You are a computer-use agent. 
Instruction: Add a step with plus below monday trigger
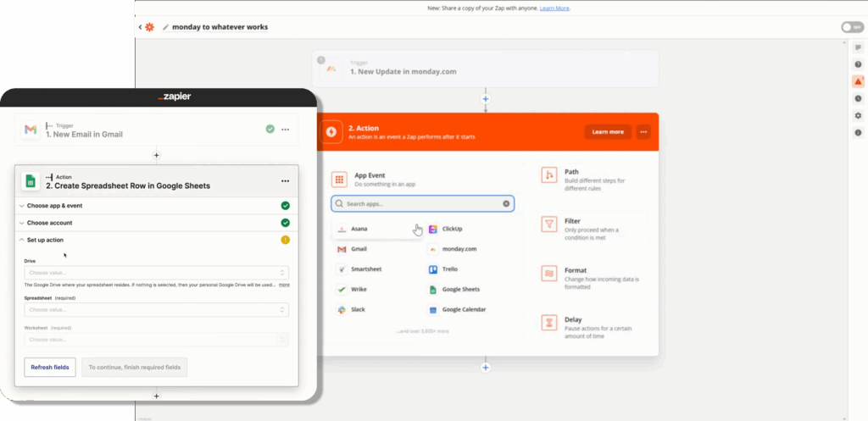pos(486,99)
